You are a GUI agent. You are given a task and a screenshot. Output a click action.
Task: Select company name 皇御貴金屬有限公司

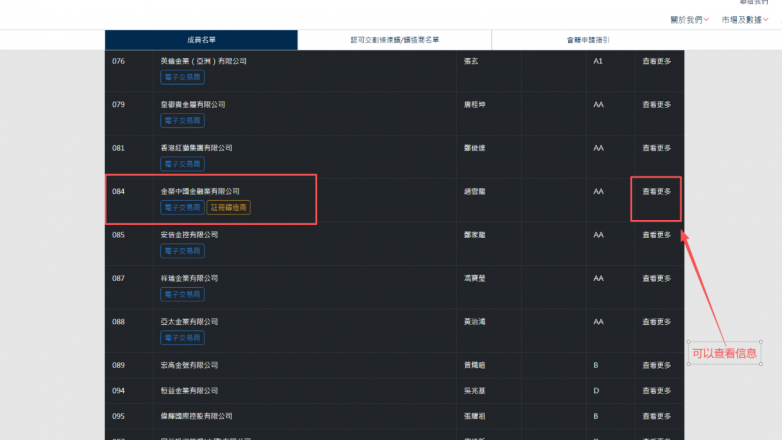(193, 105)
